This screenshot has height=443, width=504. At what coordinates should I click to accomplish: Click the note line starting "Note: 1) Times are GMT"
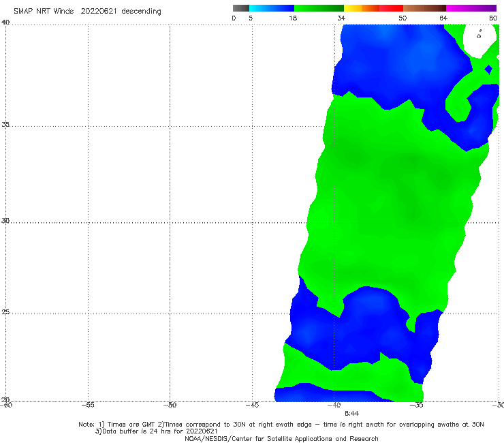click(x=281, y=425)
